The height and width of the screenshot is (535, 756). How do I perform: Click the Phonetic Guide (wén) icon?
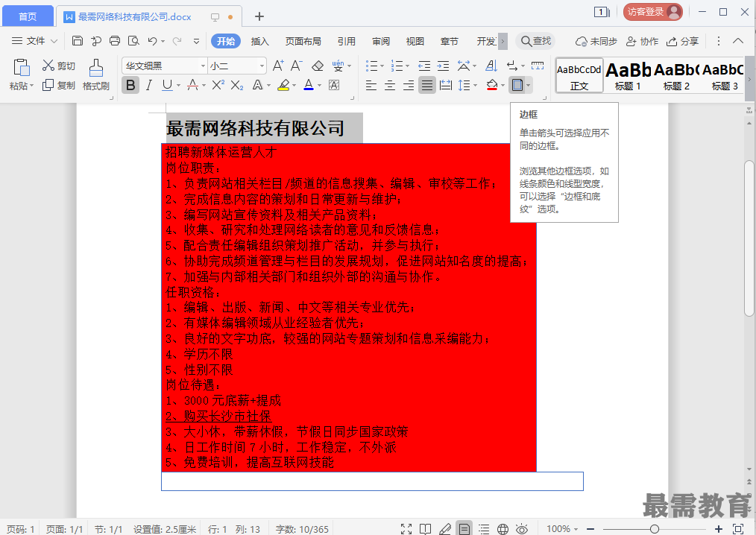(x=338, y=66)
